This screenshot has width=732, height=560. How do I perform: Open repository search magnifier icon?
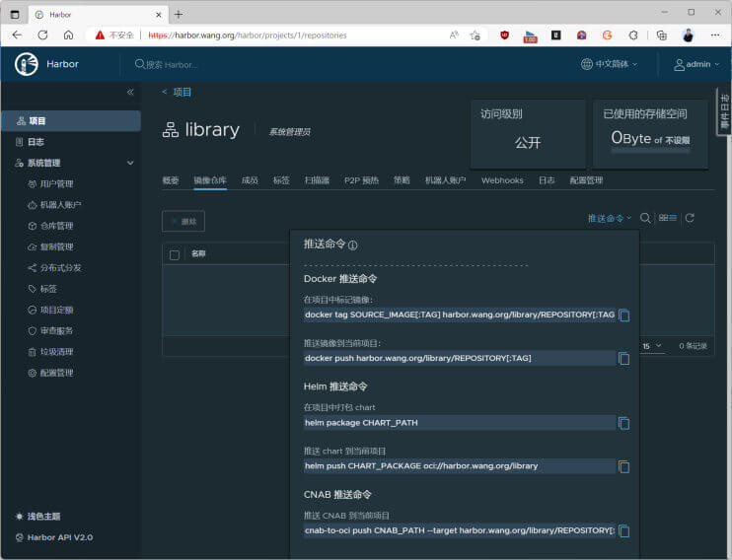click(x=645, y=218)
